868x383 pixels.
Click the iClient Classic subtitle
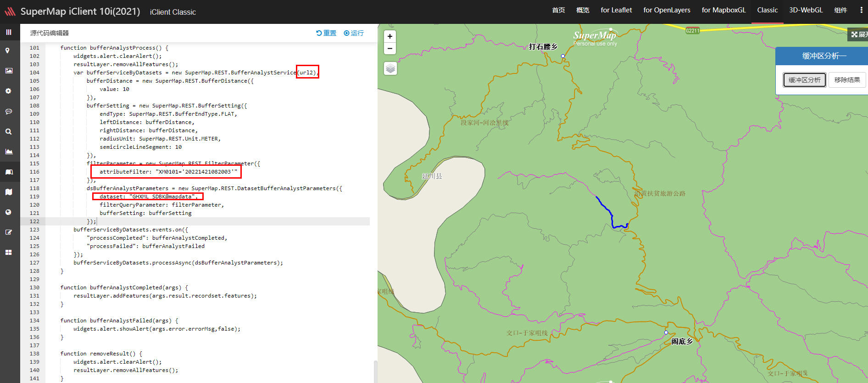(x=172, y=12)
